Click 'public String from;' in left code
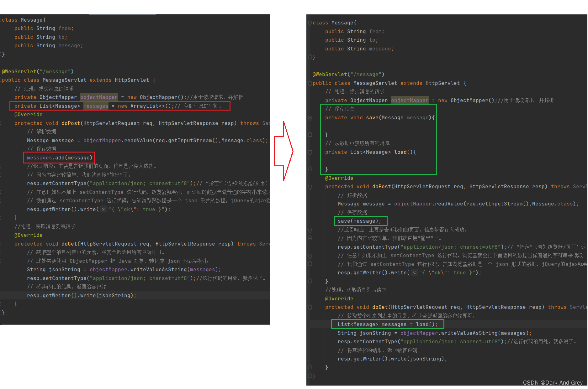 point(44,29)
